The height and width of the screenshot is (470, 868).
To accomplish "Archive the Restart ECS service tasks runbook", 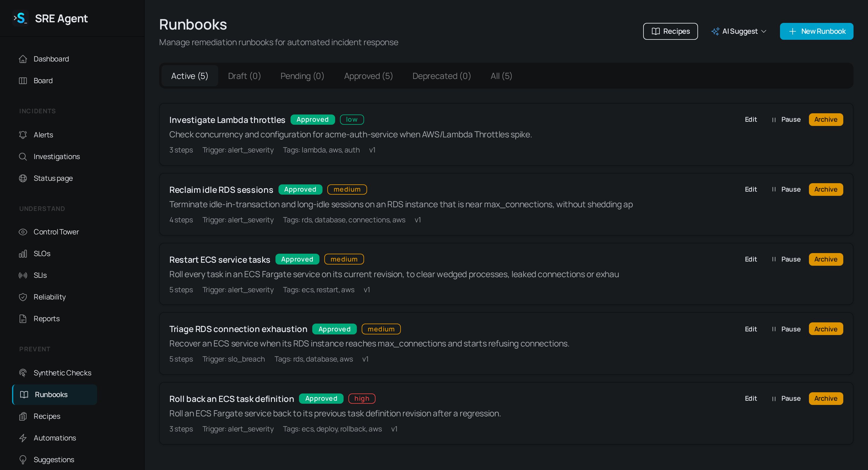I will [x=826, y=259].
